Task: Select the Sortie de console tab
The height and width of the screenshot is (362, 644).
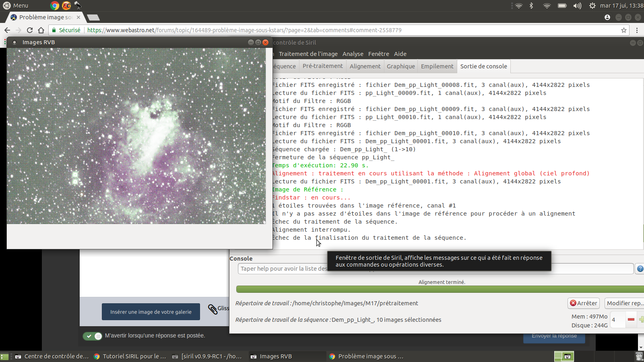Action: click(x=484, y=66)
